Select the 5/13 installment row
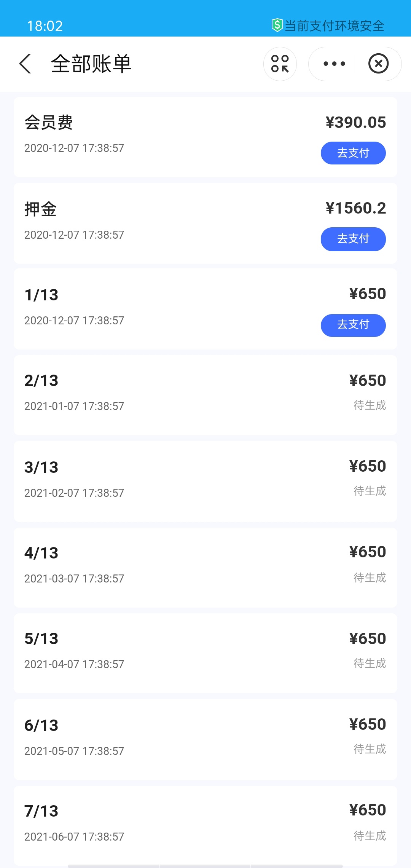 tap(205, 653)
